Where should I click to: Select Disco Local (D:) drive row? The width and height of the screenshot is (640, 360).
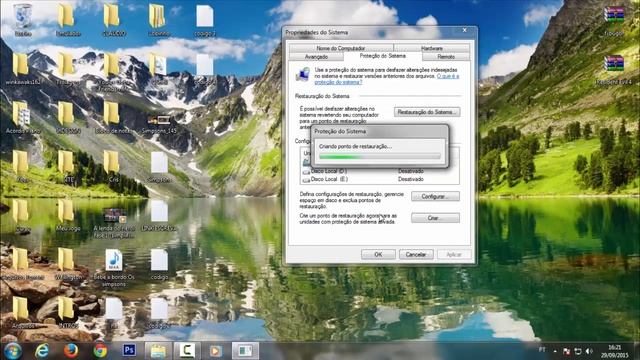point(380,171)
